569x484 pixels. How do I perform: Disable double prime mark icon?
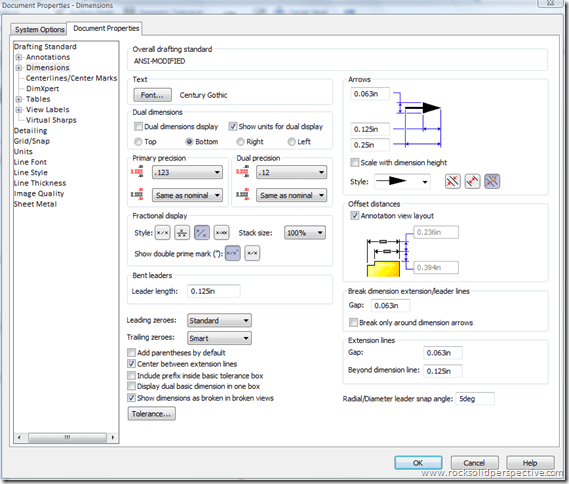pos(252,253)
